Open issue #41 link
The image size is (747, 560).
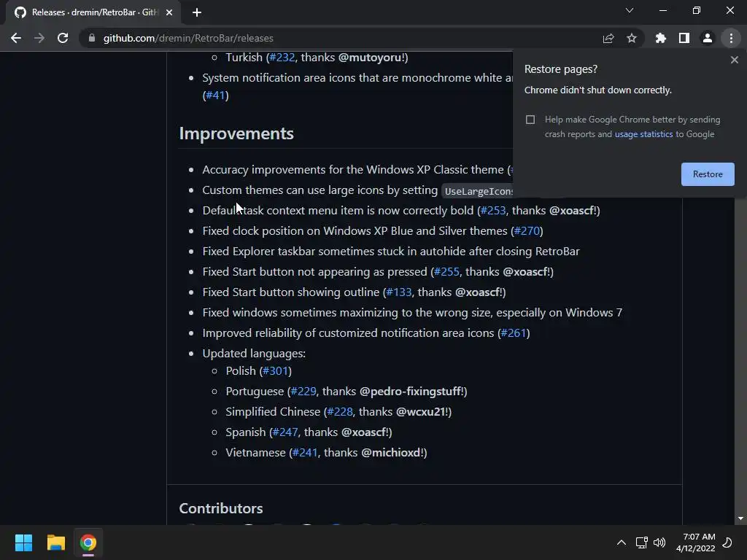pos(215,96)
